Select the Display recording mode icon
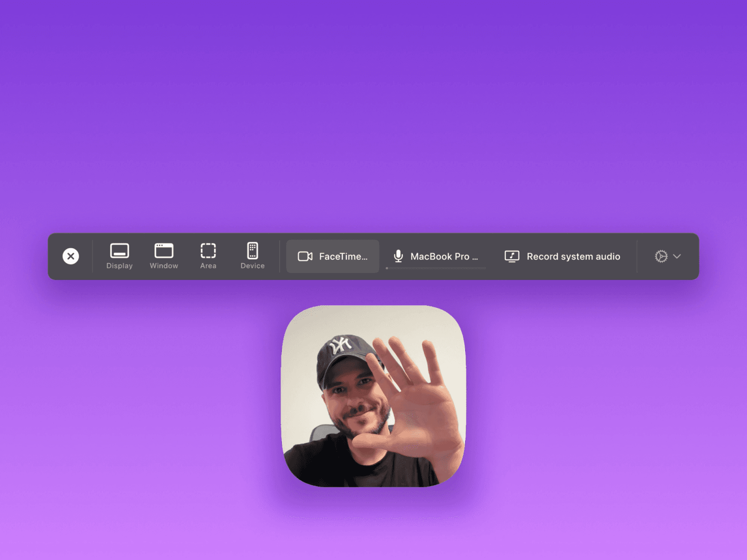 coord(120,251)
